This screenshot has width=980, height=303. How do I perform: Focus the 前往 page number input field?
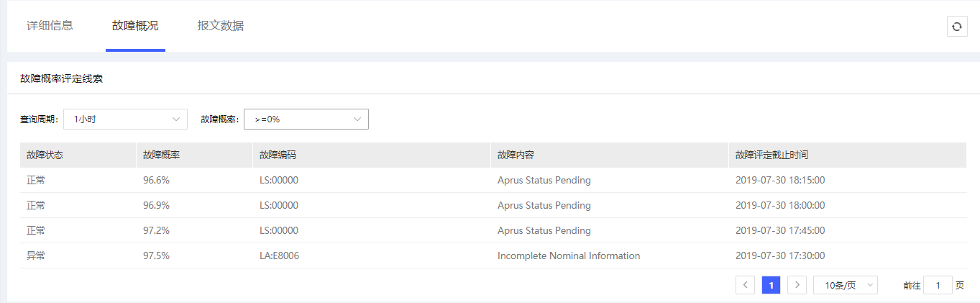938,285
